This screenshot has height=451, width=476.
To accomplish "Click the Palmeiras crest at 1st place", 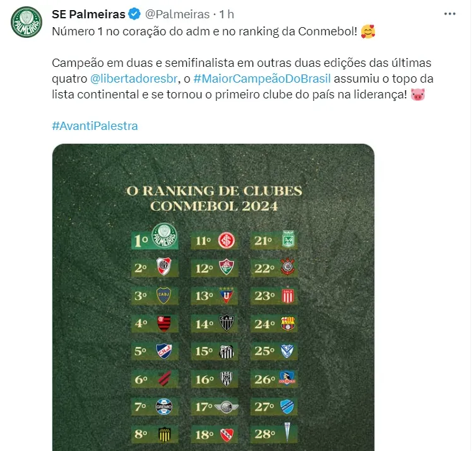I will (x=165, y=237).
